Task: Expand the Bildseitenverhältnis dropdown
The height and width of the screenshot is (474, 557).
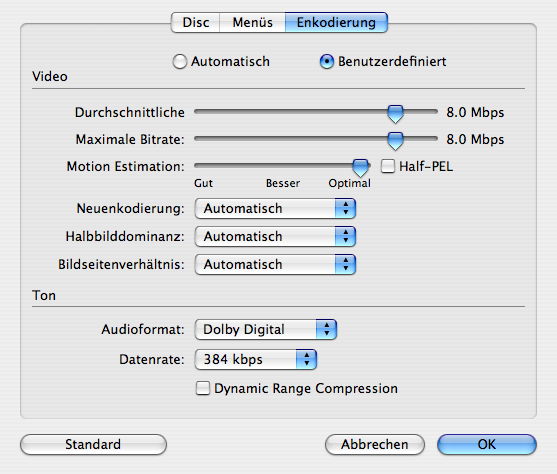Action: pos(275,265)
